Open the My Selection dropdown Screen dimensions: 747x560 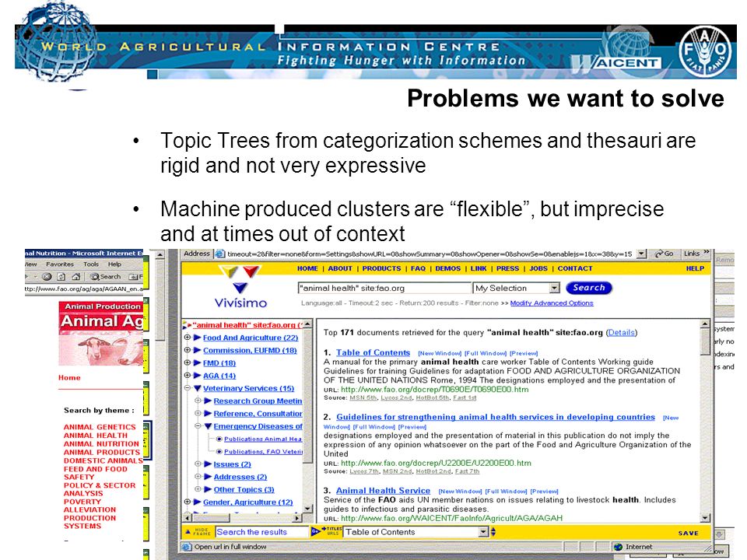554,288
